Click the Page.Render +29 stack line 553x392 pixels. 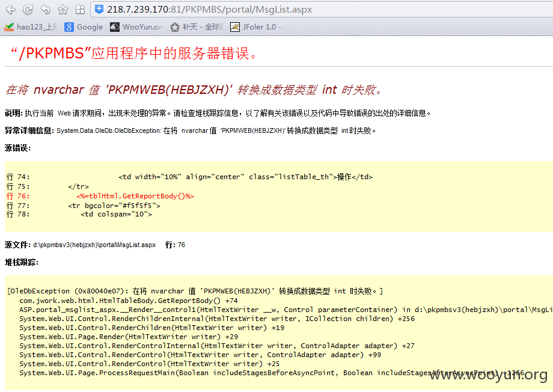tap(129, 337)
